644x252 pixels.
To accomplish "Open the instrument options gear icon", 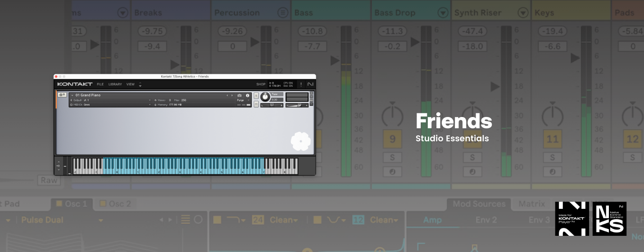I will [x=62, y=95].
